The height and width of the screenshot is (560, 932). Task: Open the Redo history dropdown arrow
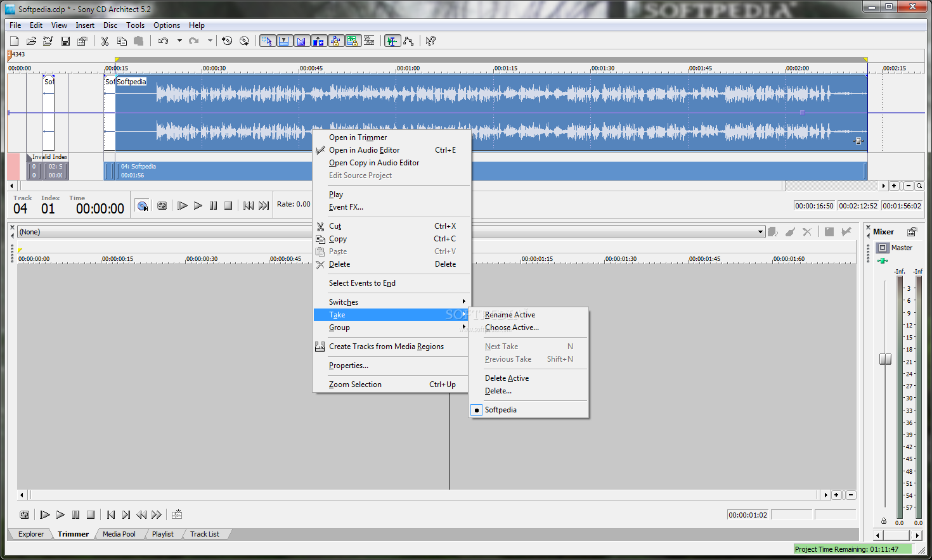point(210,41)
